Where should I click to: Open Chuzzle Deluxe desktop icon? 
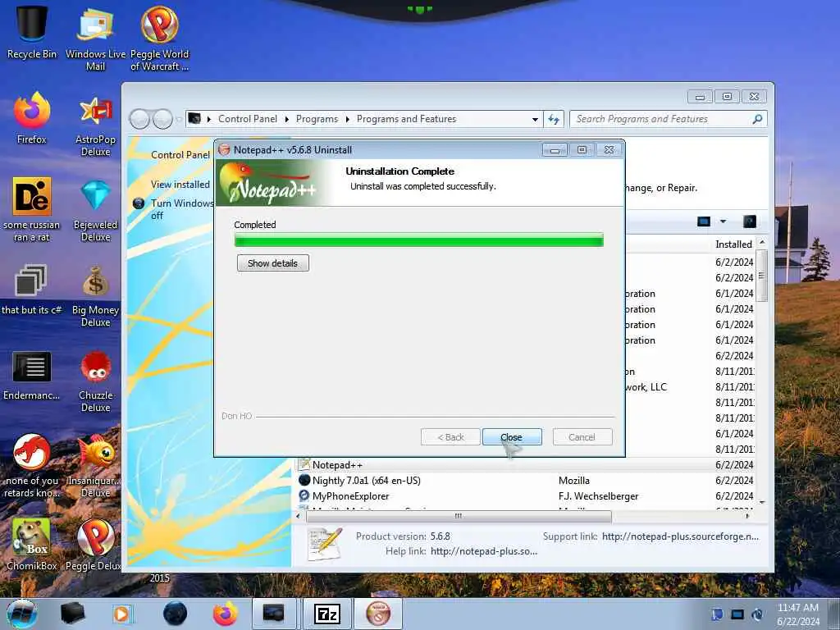(95, 381)
